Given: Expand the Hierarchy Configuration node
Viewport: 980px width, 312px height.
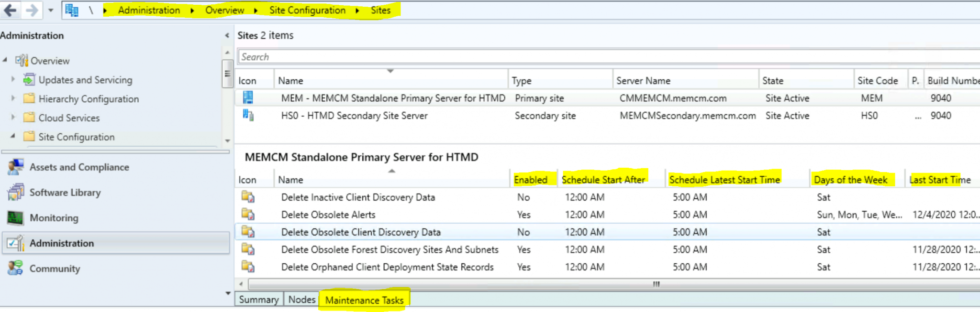Looking at the screenshot, I should click(13, 98).
